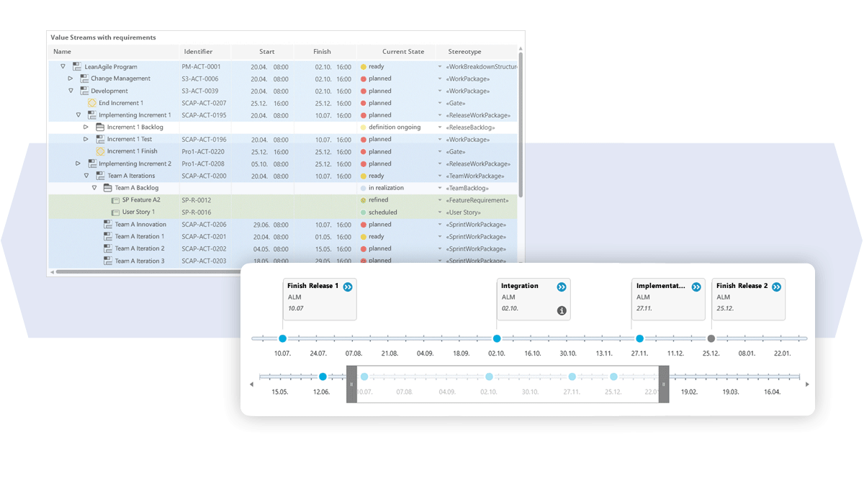This screenshot has width=864, height=504.
Task: Open the state dropdown for Change Management row
Action: click(x=440, y=78)
